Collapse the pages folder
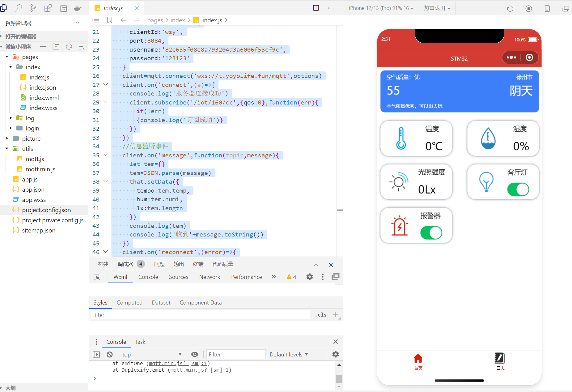The height and width of the screenshot is (392, 572). (x=7, y=57)
